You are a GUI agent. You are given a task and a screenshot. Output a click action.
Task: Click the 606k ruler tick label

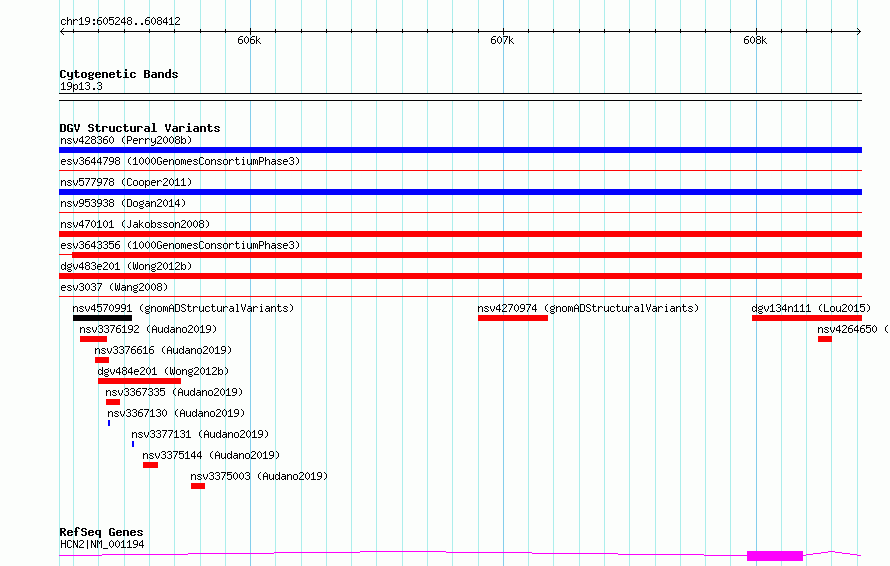tap(249, 40)
